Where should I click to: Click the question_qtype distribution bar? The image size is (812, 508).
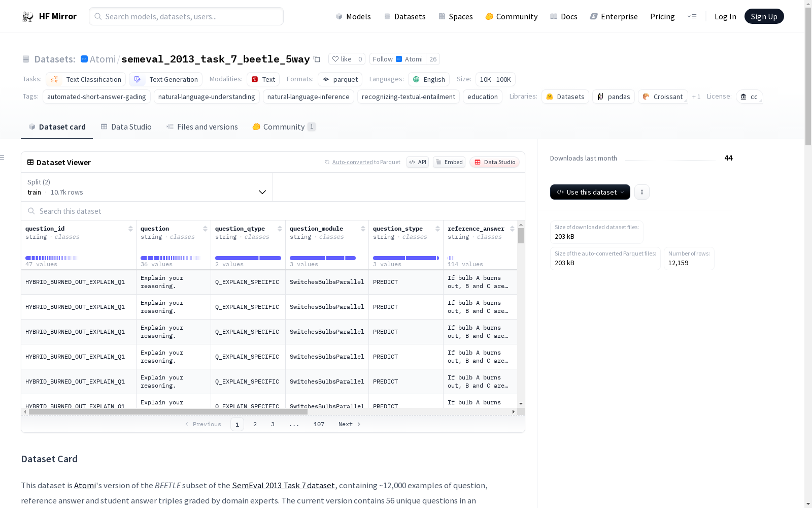coord(248,258)
